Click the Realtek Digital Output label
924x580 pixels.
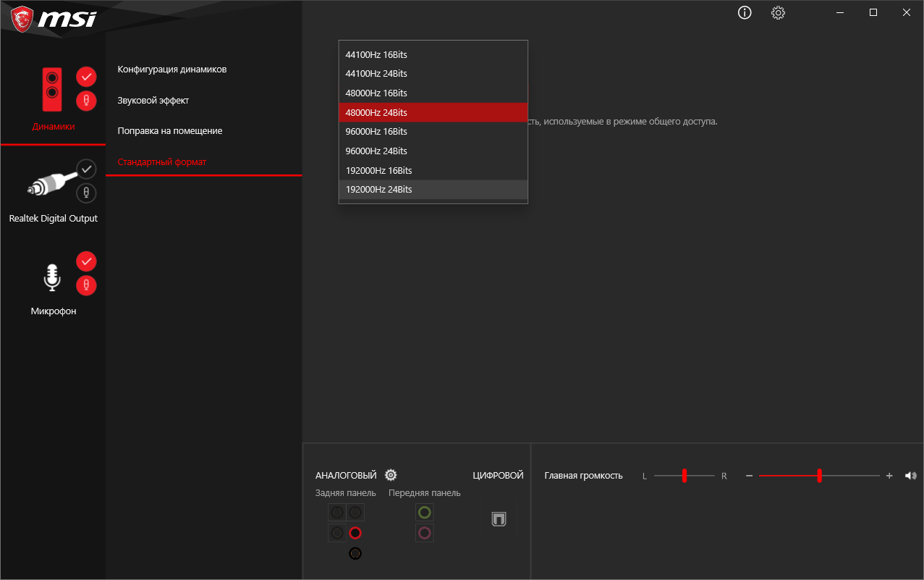click(x=54, y=218)
